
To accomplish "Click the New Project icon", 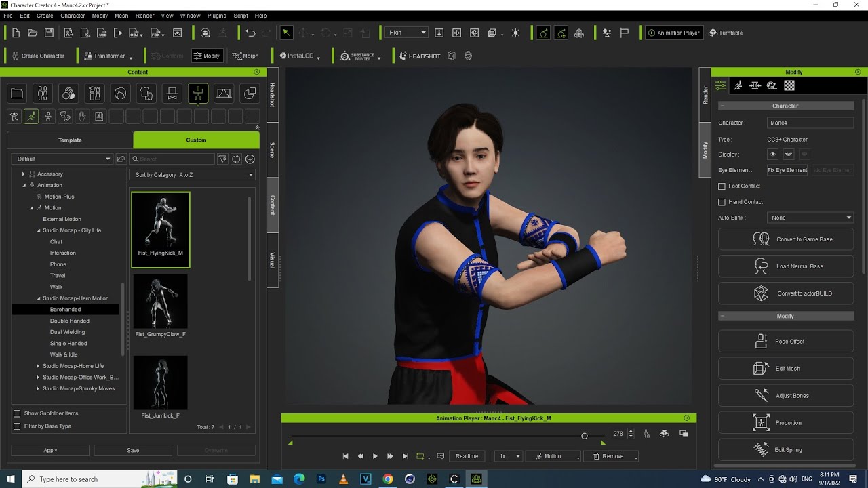I will pyautogui.click(x=16, y=33).
